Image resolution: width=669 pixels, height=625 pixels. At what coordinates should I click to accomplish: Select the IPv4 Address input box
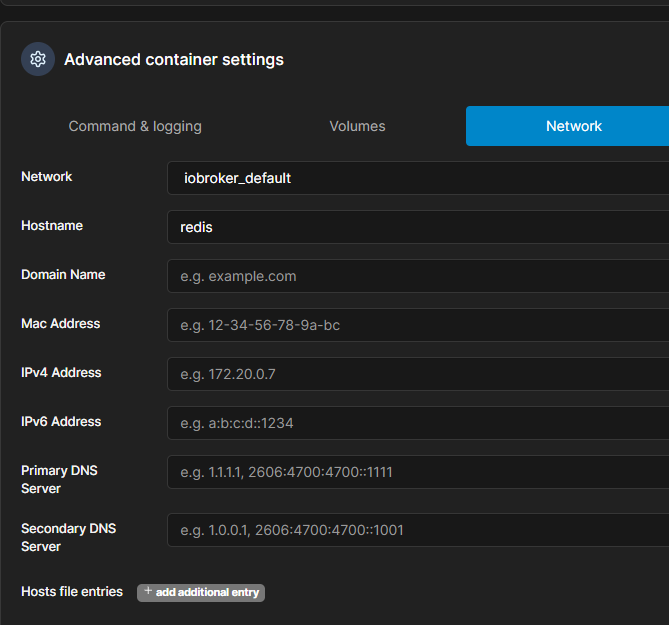417,374
